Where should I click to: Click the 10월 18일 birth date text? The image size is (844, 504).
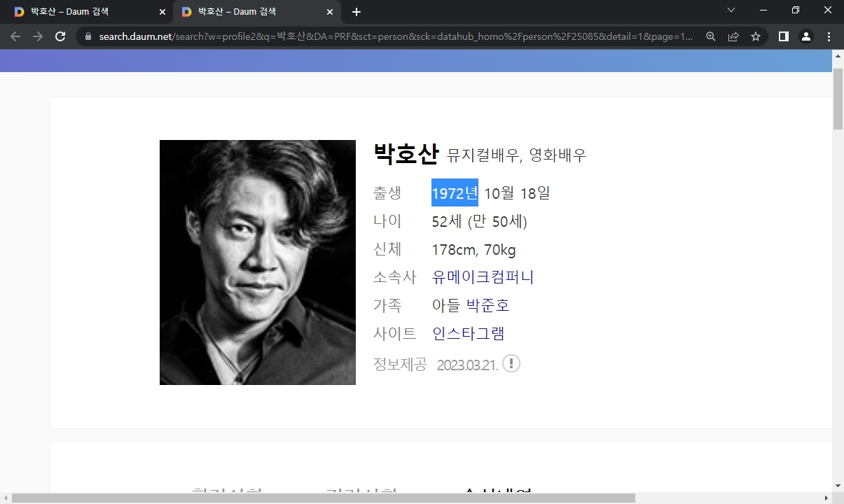(518, 193)
